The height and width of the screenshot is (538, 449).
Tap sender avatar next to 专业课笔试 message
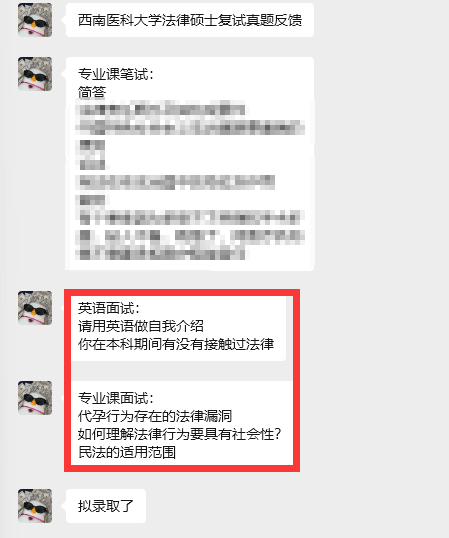point(35,74)
